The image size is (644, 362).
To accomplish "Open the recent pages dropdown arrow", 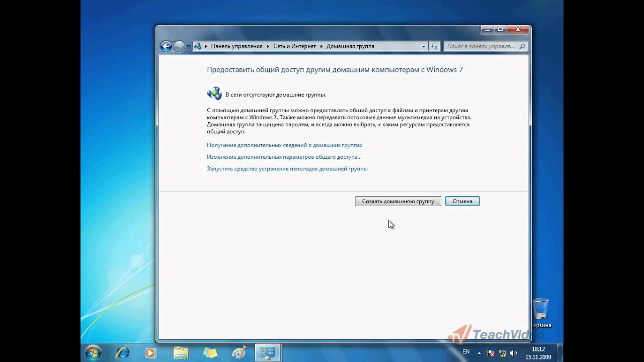I will tap(189, 46).
